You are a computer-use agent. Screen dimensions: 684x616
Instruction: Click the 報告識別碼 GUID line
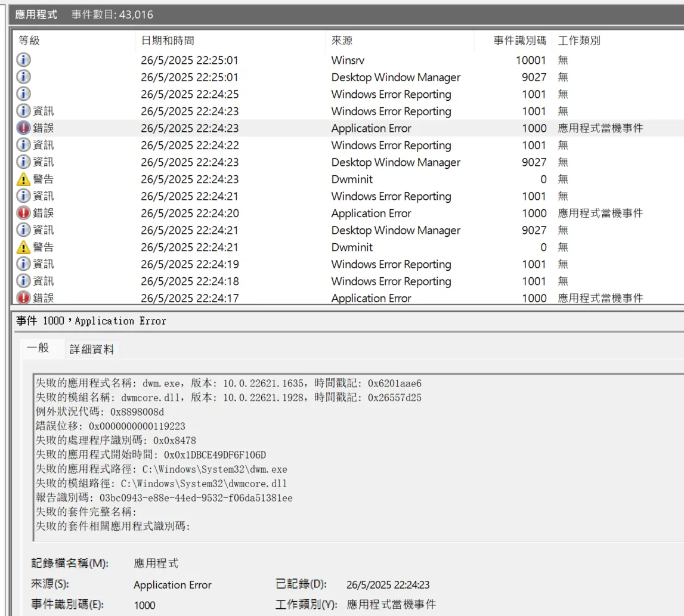[163, 498]
